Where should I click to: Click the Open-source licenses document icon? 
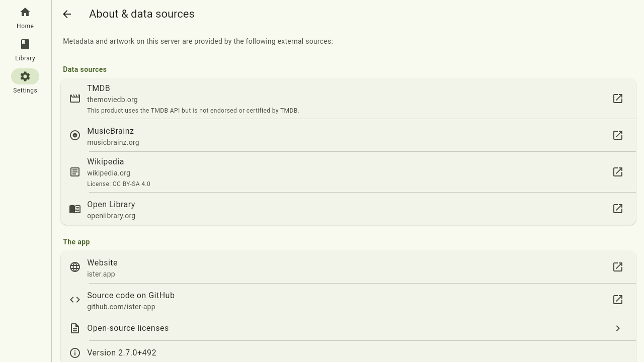[x=75, y=328]
